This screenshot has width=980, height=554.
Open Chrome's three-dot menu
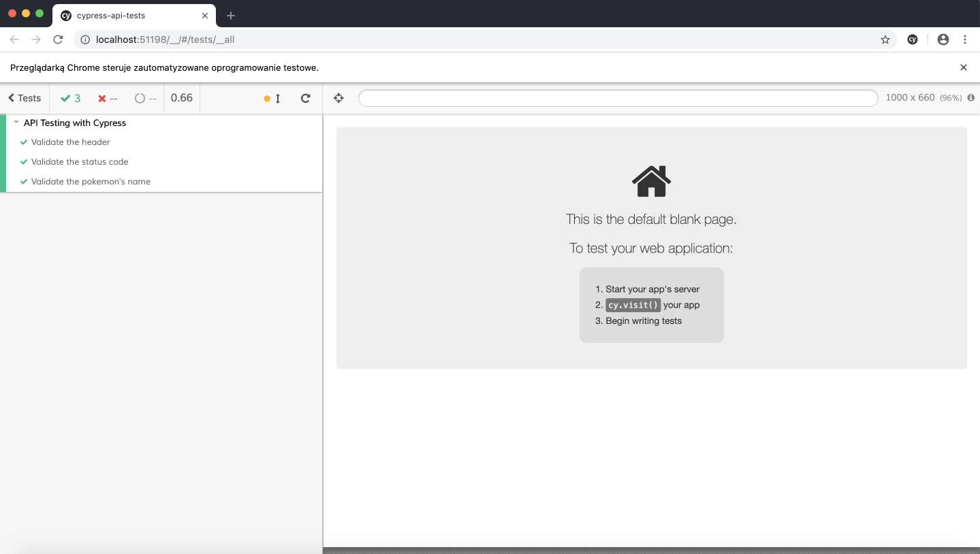965,39
